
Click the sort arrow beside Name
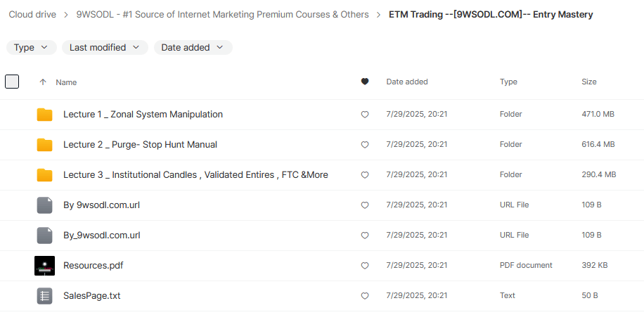click(x=43, y=82)
